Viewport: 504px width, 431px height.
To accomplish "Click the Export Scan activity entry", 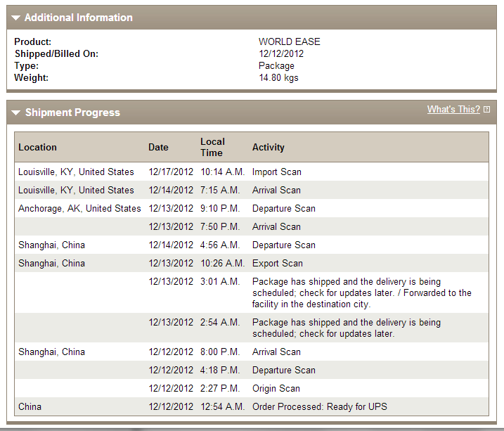I will click(278, 263).
